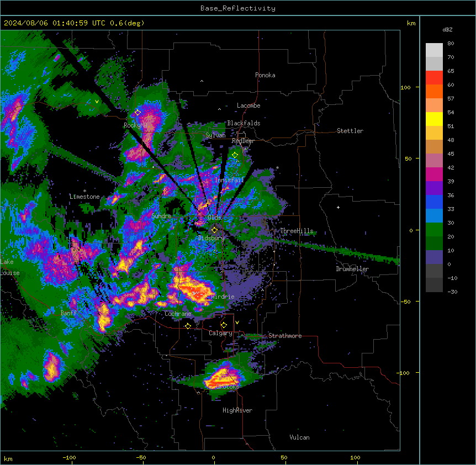
Task: Click the Calgary city label
Action: pyautogui.click(x=220, y=333)
